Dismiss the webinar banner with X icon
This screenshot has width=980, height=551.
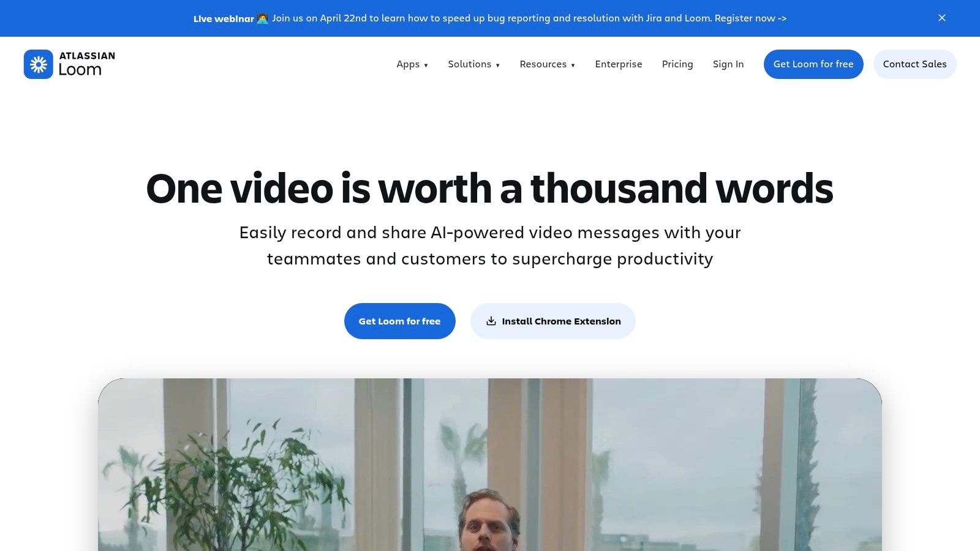(942, 18)
